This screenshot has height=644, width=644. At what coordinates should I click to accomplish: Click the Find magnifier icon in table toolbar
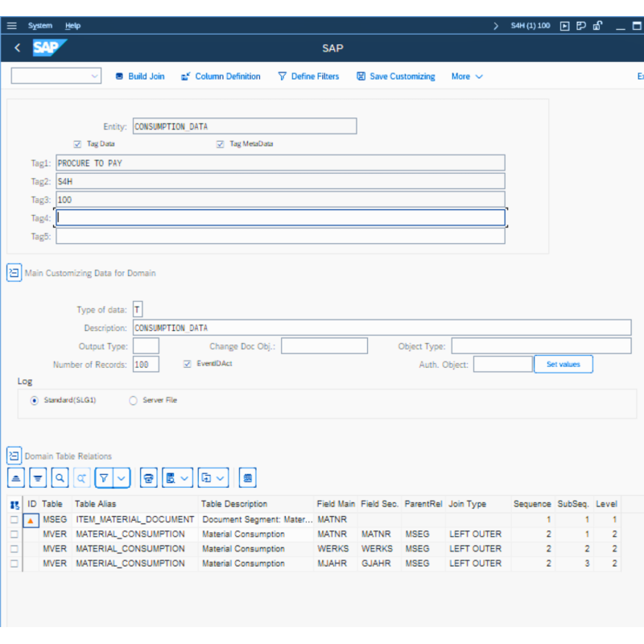[60, 477]
